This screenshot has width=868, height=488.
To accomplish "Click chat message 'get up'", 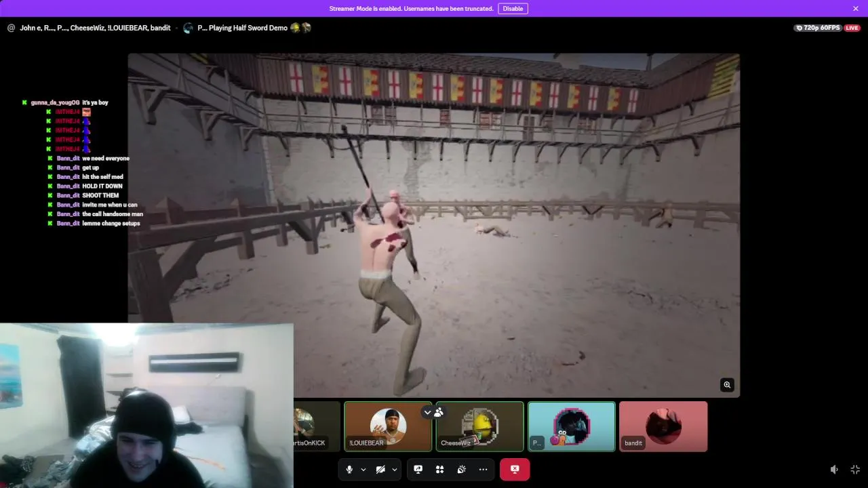I will pyautogui.click(x=90, y=167).
